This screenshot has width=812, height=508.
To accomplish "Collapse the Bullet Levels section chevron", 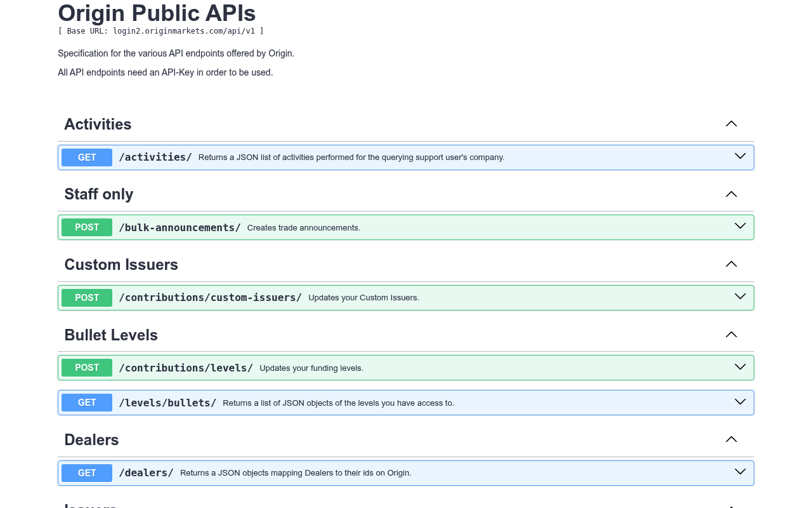I will pyautogui.click(x=731, y=335).
